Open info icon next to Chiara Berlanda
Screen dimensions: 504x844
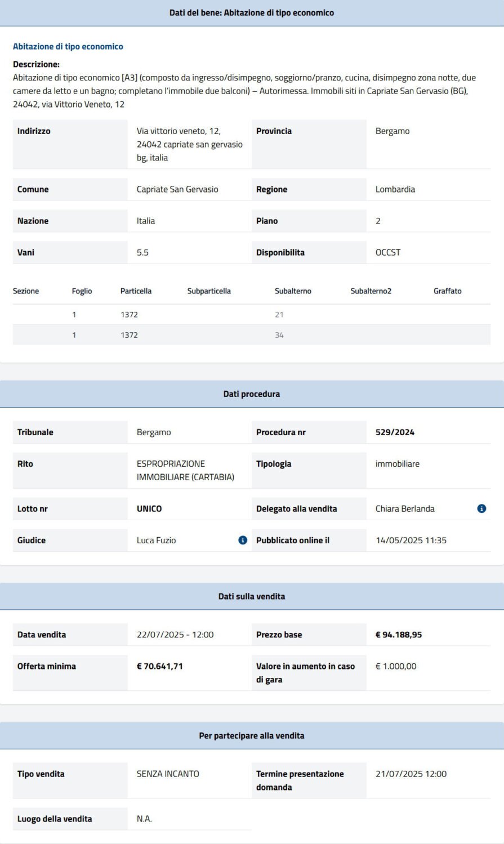[481, 508]
